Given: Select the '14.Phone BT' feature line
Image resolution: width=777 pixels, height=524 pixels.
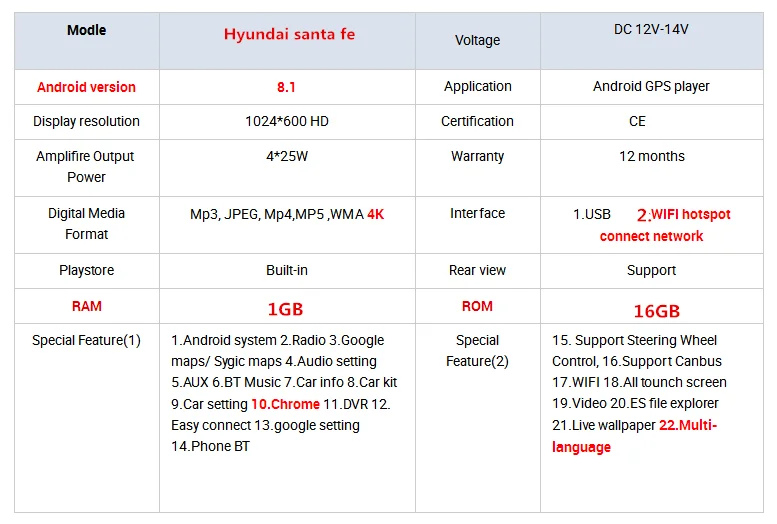Looking at the screenshot, I should pos(210,446).
